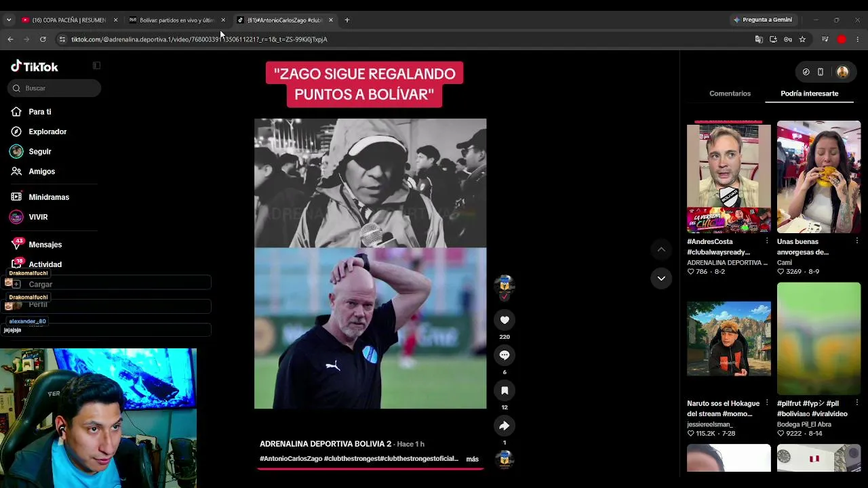Viewport: 868px width, 488px height.
Task: Open ADRENALINA DEPORTIVA BOLIVIA 2 profile link
Action: click(x=325, y=444)
